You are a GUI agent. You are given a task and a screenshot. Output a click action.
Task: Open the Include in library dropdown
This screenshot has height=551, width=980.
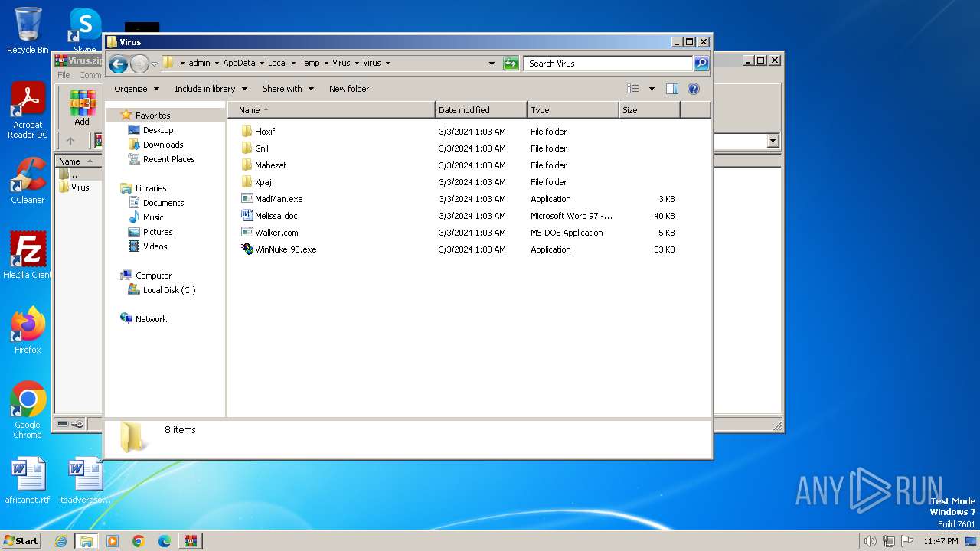tap(211, 89)
